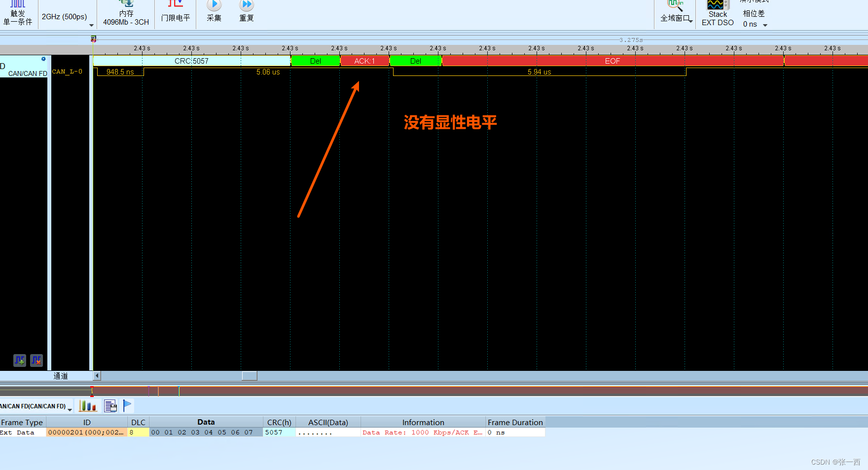Click the export packet list save icon
The height and width of the screenshot is (470, 868).
110,406
